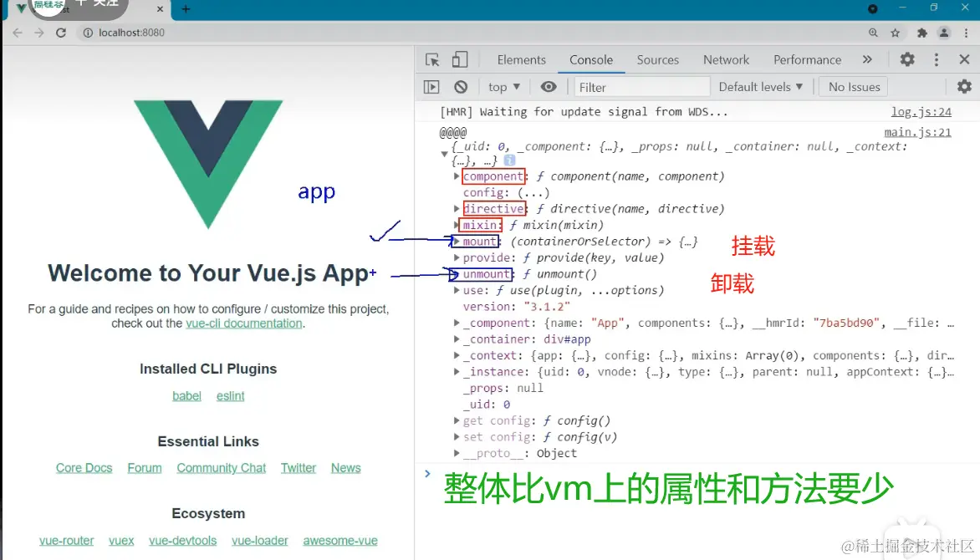The width and height of the screenshot is (980, 560).
Task: Expand the __proto__ Object entry
Action: [457, 453]
